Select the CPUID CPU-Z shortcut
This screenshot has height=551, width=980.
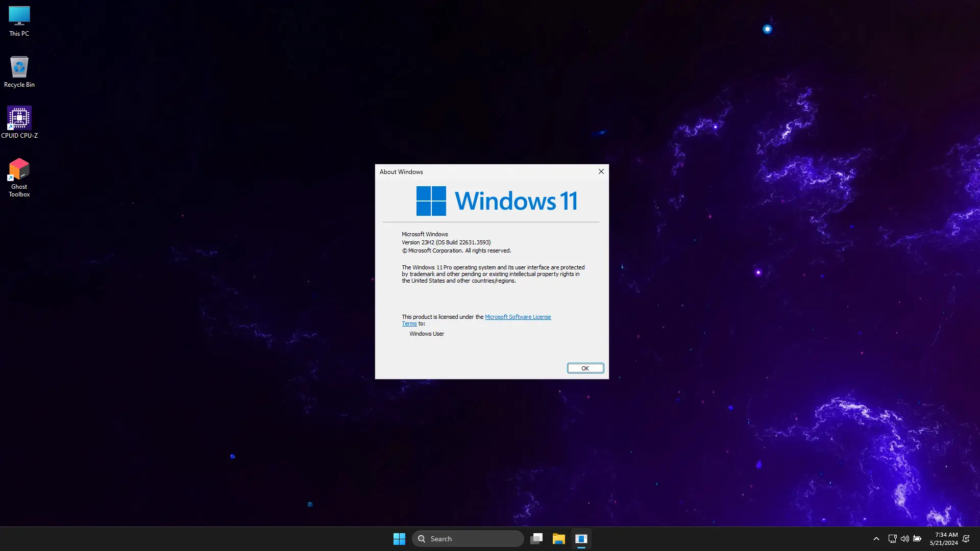(19, 122)
